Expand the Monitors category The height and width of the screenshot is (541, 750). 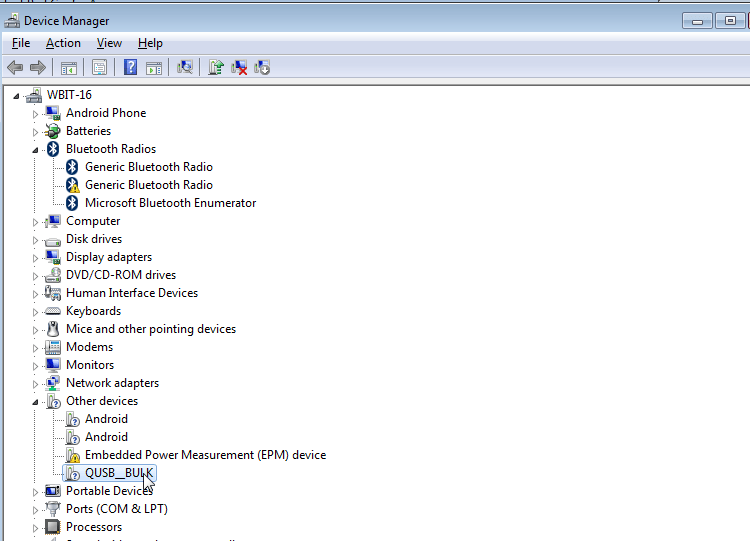[35, 366]
